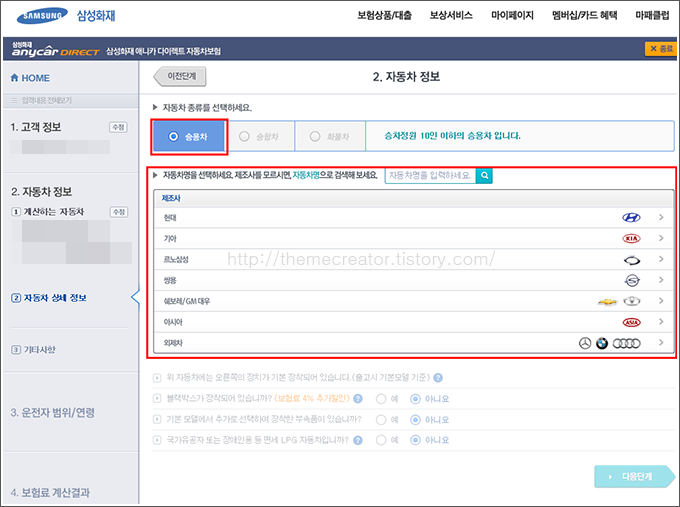Click the 다음단계 next button
Screen dimensions: 680x507
(634, 477)
